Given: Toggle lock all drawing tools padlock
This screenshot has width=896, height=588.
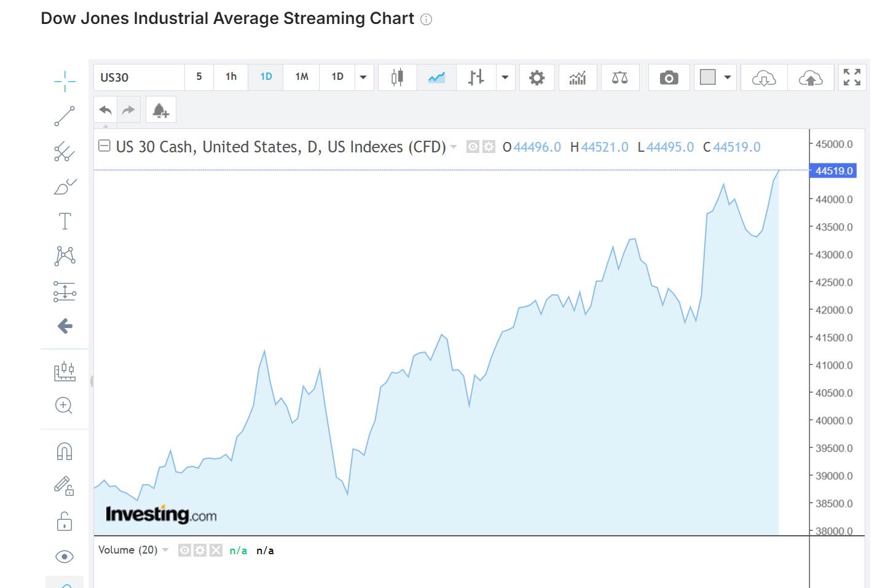Looking at the screenshot, I should 65,521.
